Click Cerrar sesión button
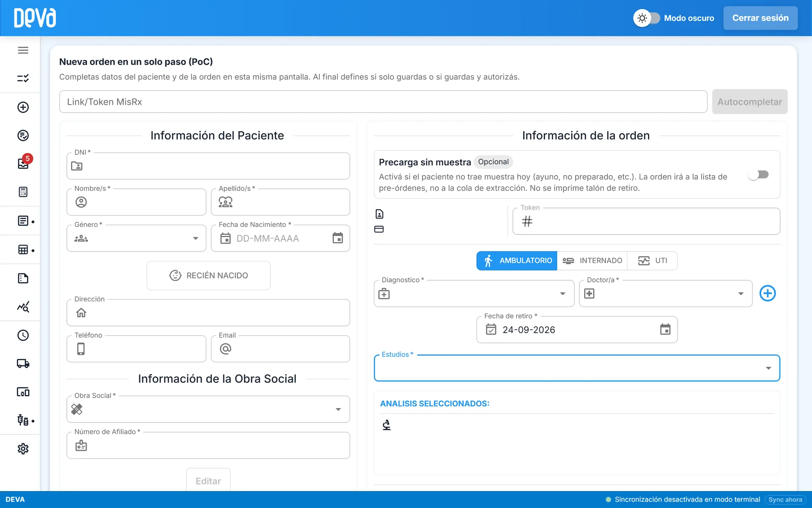The width and height of the screenshot is (812, 508). [x=760, y=18]
